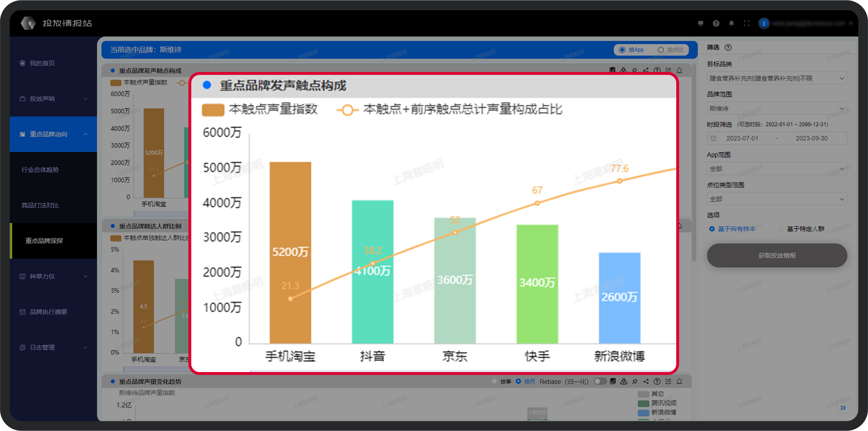Click the 手机淘宝 5200万 bar in enlarged chart
Screen dimensions: 868x431
click(x=290, y=253)
